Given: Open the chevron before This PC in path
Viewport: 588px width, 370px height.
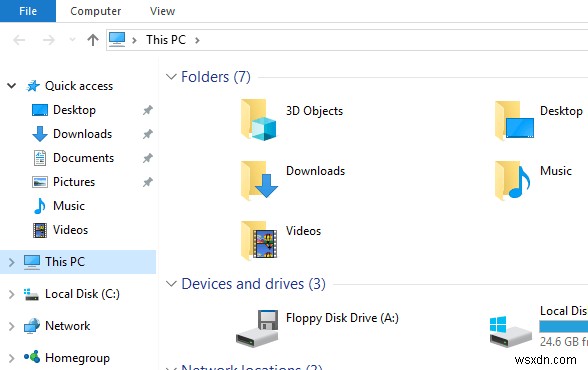Looking at the screenshot, I should point(134,40).
